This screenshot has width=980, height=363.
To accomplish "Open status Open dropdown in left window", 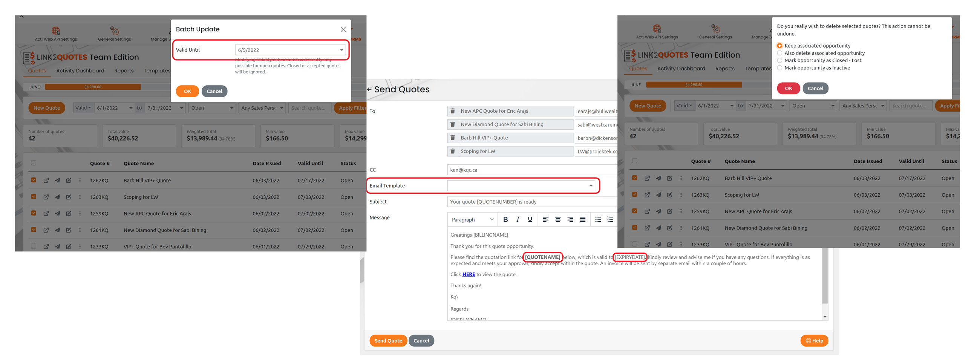I will coord(212,108).
